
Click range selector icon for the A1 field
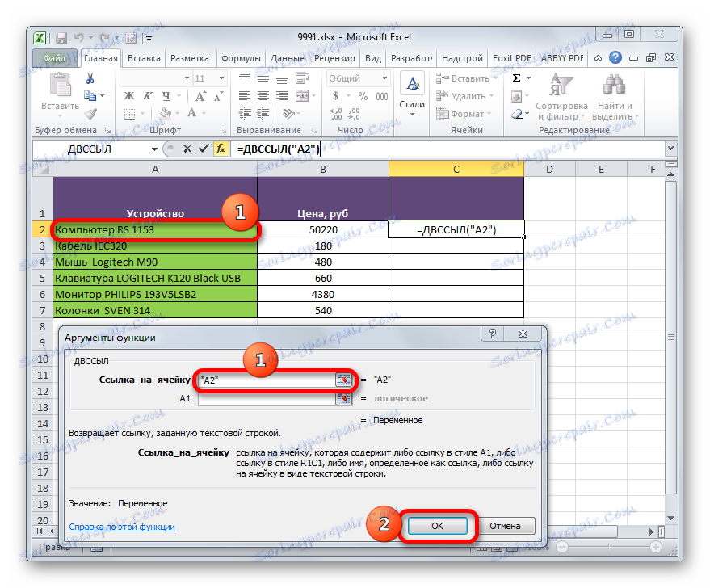343,398
